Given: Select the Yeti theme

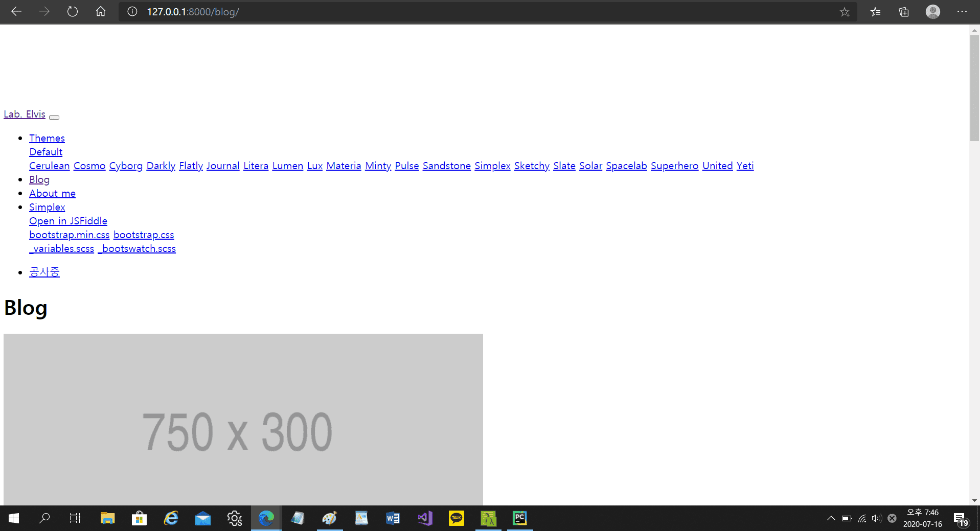Looking at the screenshot, I should click(745, 166).
